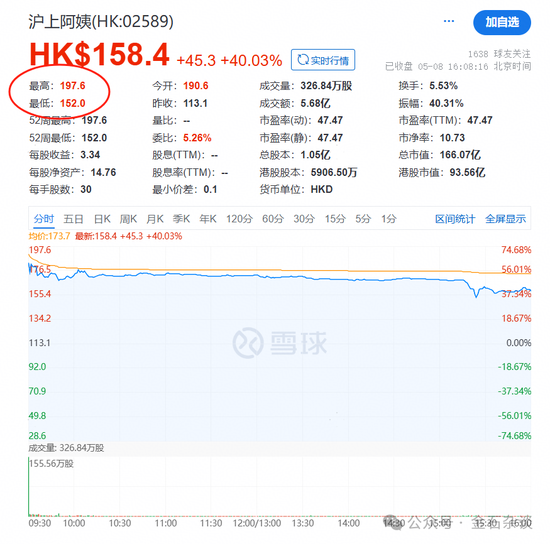
Task: Click the 委比 value 5.26%
Action: tap(197, 138)
